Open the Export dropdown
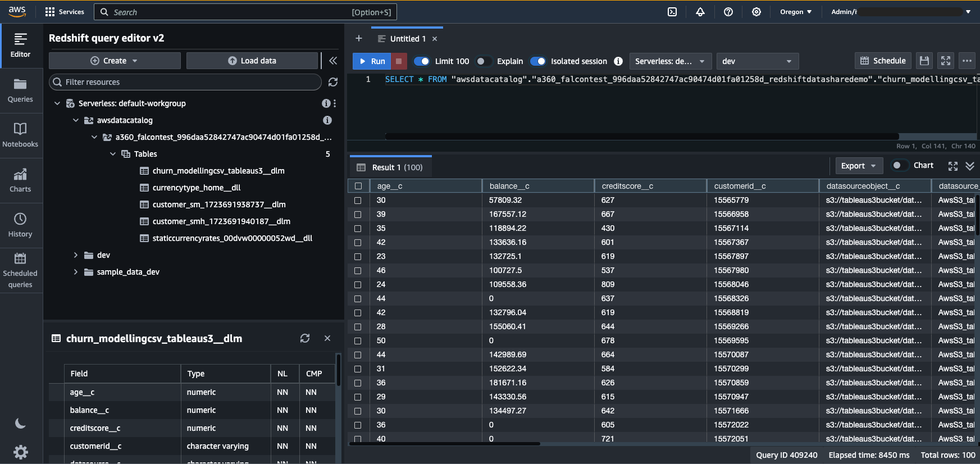The height and width of the screenshot is (464, 980). [x=858, y=166]
